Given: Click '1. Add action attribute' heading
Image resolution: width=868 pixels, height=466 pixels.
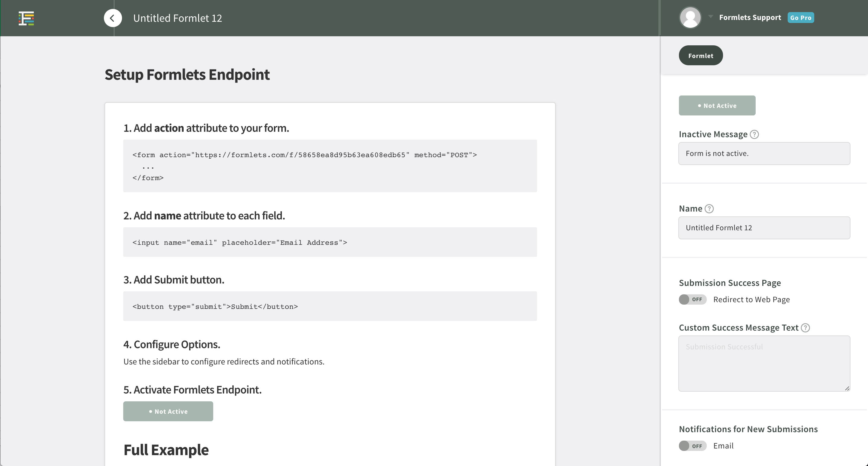Looking at the screenshot, I should 206,128.
